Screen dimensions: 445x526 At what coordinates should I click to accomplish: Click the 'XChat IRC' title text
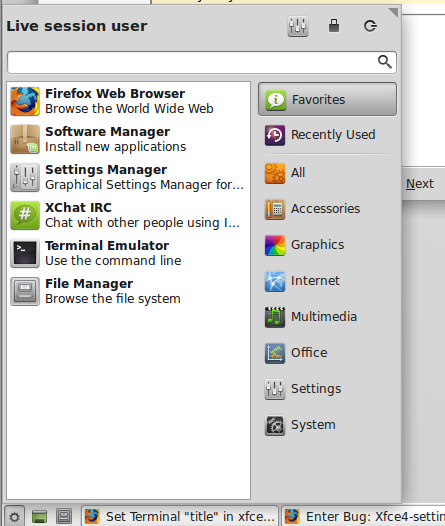pos(78,208)
